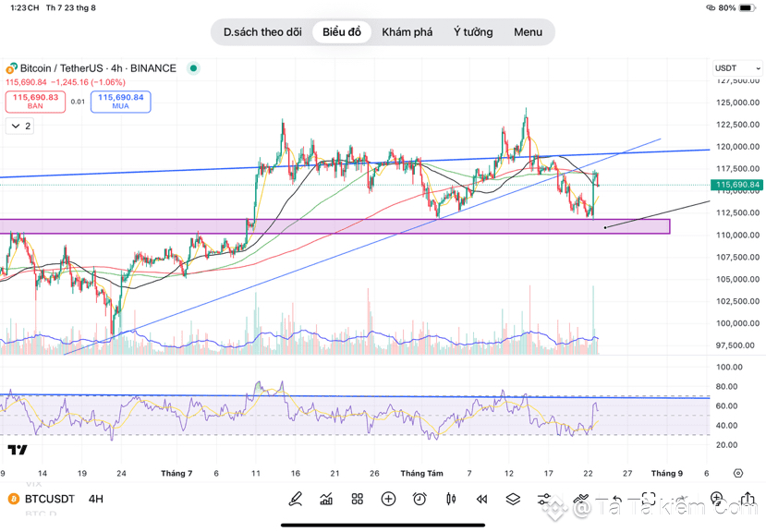Open the drawing tools pencil icon

(296, 499)
